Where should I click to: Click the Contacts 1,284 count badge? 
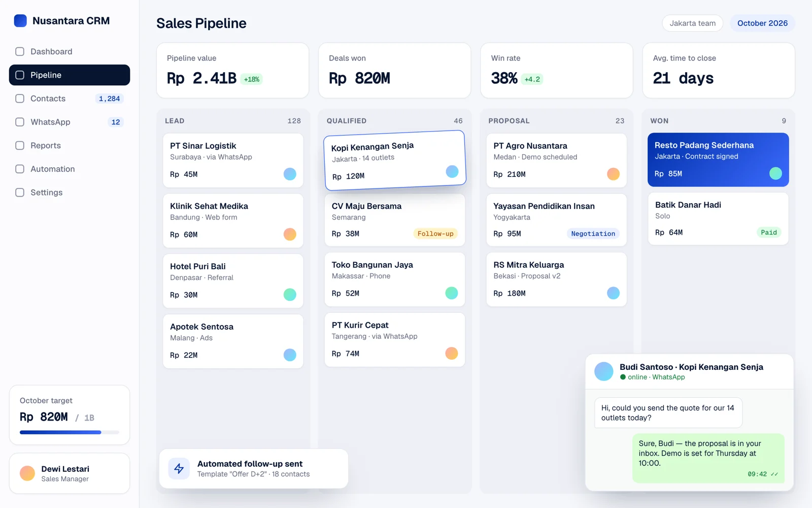(110, 99)
